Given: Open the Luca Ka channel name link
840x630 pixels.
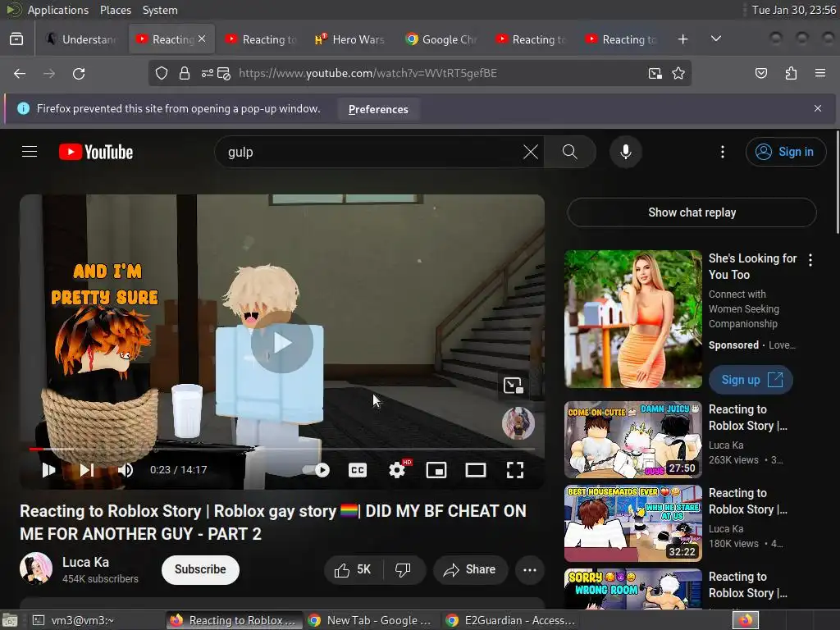Looking at the screenshot, I should point(85,562).
